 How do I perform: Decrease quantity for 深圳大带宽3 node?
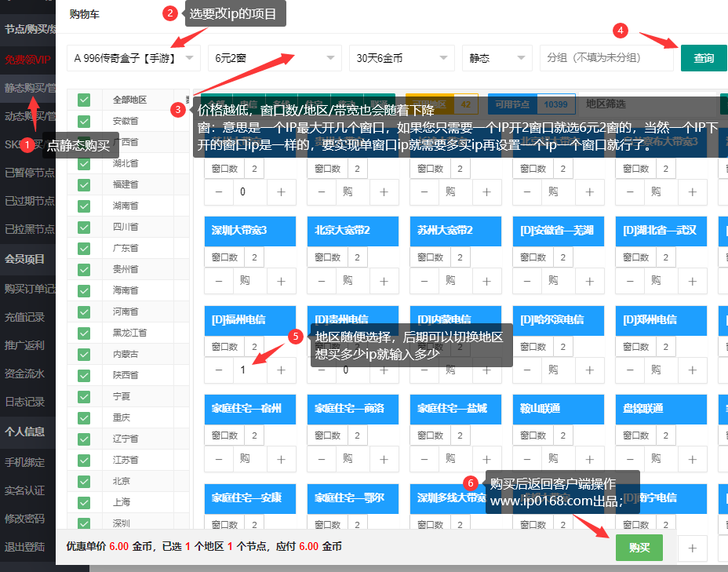click(x=219, y=281)
